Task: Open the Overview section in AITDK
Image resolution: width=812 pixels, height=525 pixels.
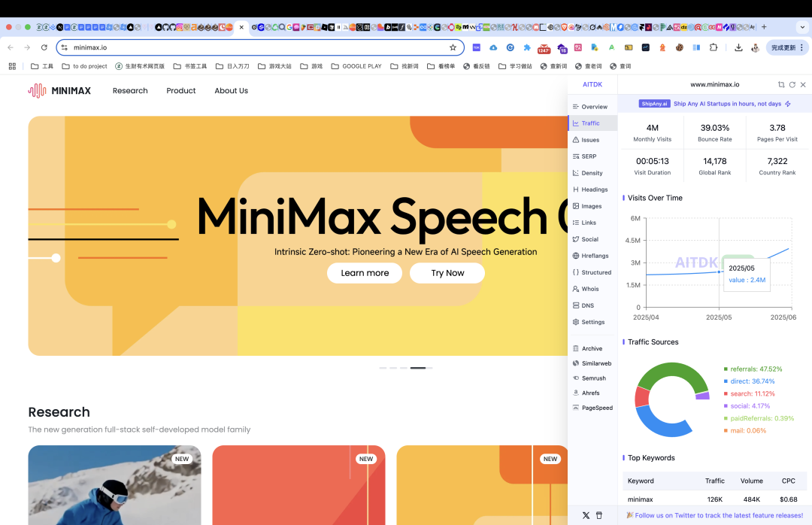Action: [592, 107]
